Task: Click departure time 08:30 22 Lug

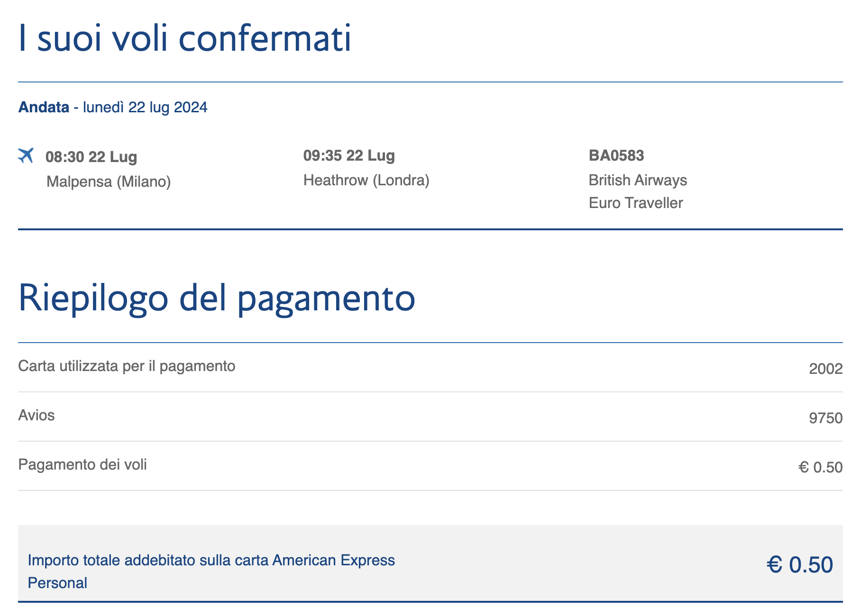Action: coord(91,157)
